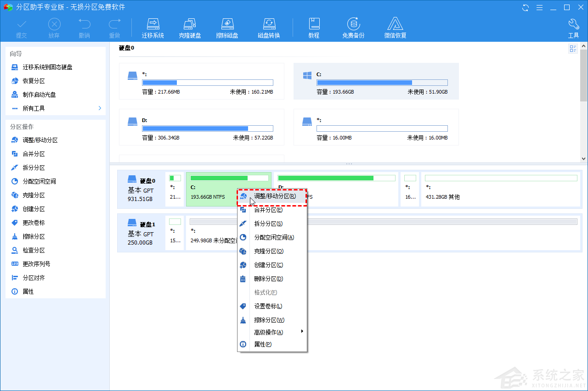Select the 431.28GB 其他 partition block
The image size is (588, 391).
point(501,189)
